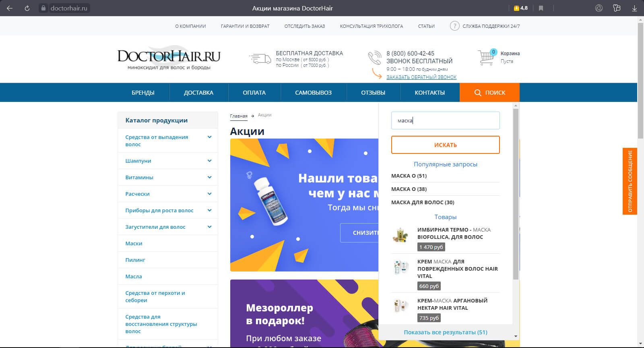Viewport: 644px width, 348px height.
Task: Select suggestion МАСКА О (51)
Action: click(x=409, y=176)
